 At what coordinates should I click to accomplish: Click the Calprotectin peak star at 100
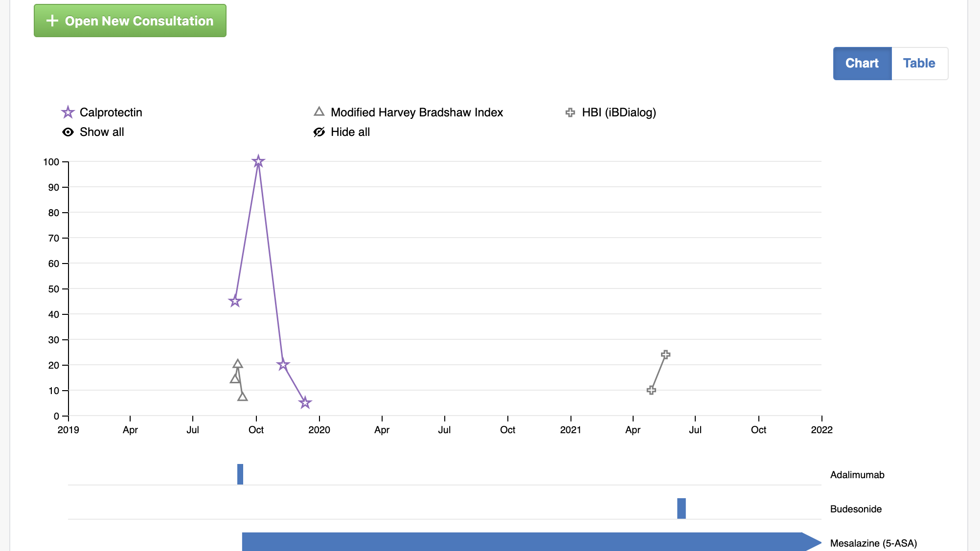(258, 161)
